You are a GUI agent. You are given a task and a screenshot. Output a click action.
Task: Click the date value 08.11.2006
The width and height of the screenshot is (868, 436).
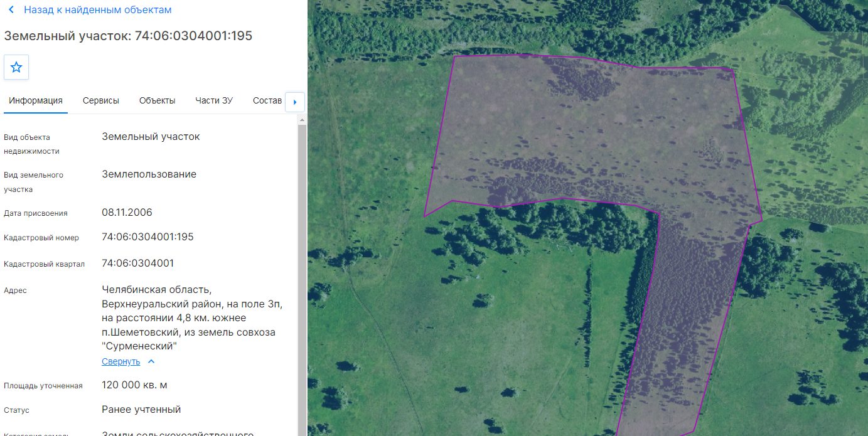[127, 212]
